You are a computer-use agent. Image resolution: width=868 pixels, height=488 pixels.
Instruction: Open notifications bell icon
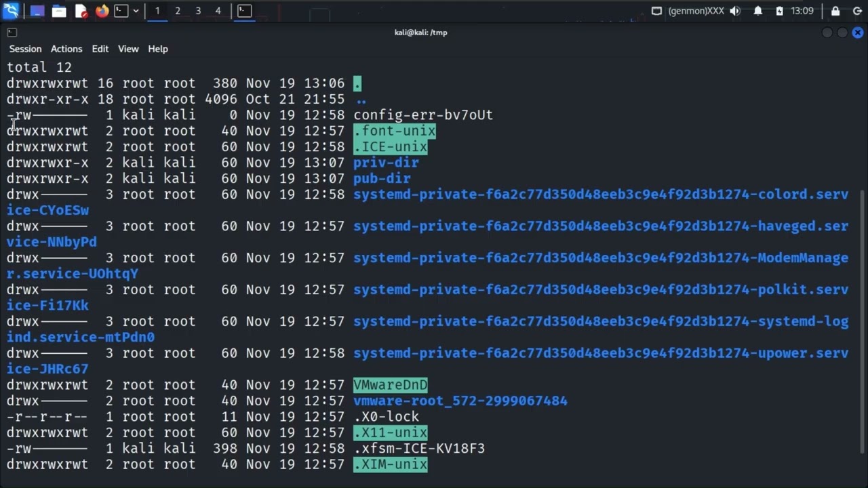click(758, 11)
